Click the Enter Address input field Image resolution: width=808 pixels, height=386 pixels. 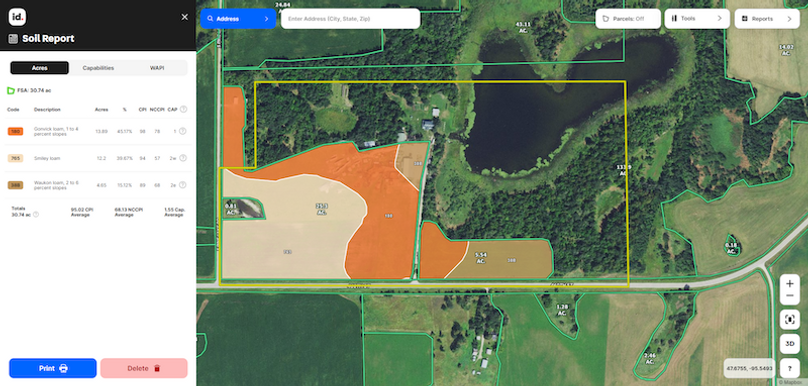pyautogui.click(x=350, y=19)
